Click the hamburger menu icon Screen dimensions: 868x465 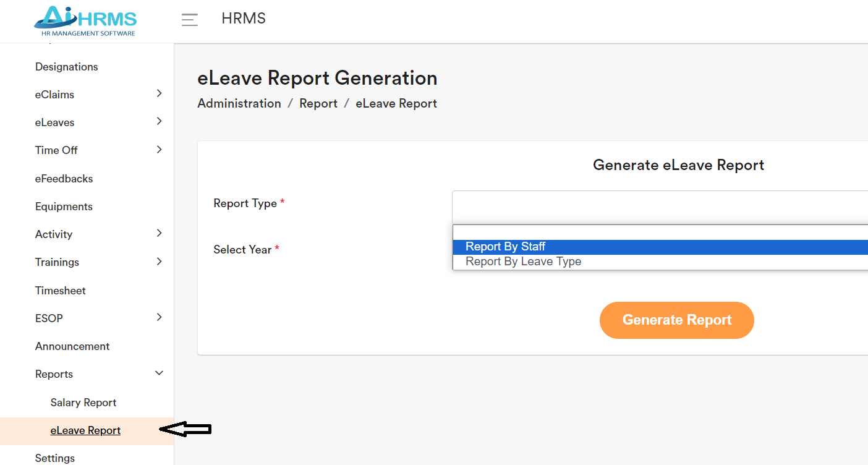(189, 19)
